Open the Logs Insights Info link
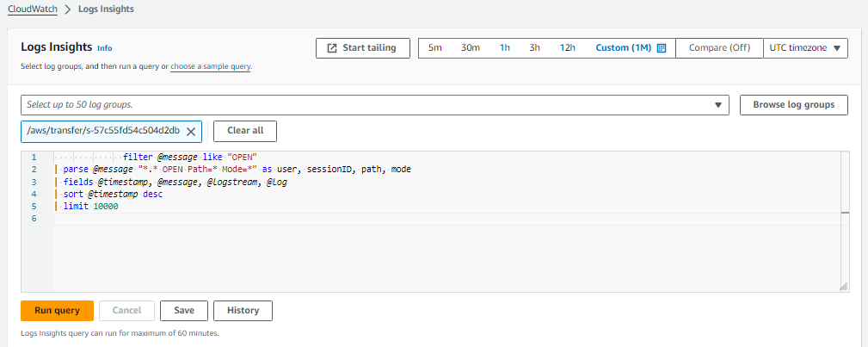This screenshot has height=347, width=868. [x=105, y=48]
